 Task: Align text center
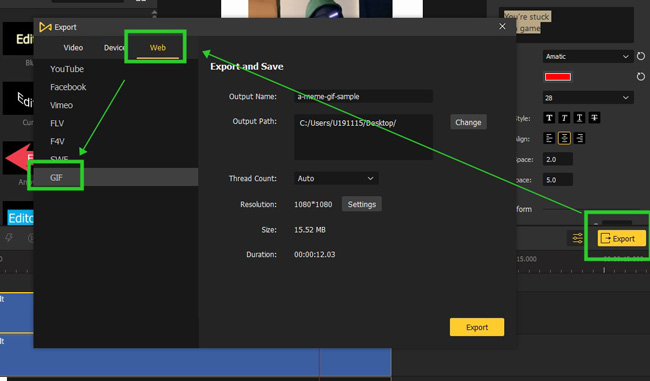pos(564,138)
